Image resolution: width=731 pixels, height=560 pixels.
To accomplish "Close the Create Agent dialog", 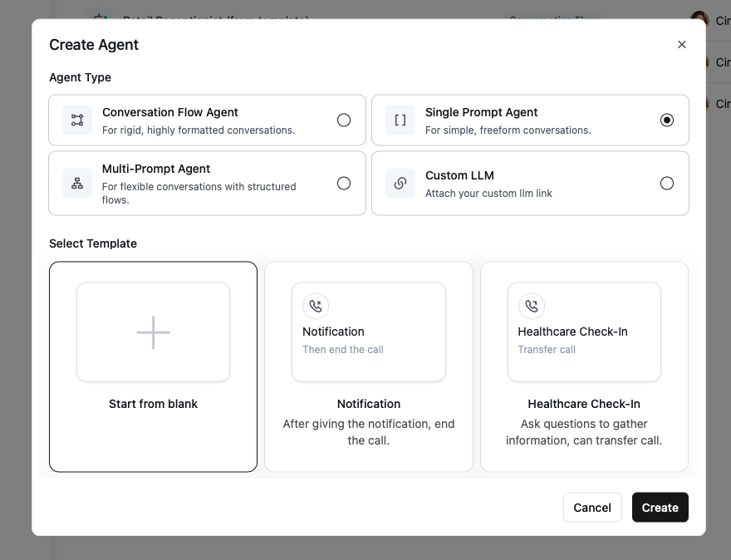I will (x=681, y=44).
